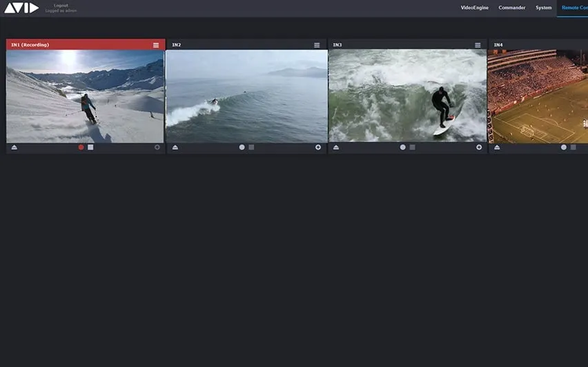Stop the IN1 recording

pyautogui.click(x=90, y=148)
